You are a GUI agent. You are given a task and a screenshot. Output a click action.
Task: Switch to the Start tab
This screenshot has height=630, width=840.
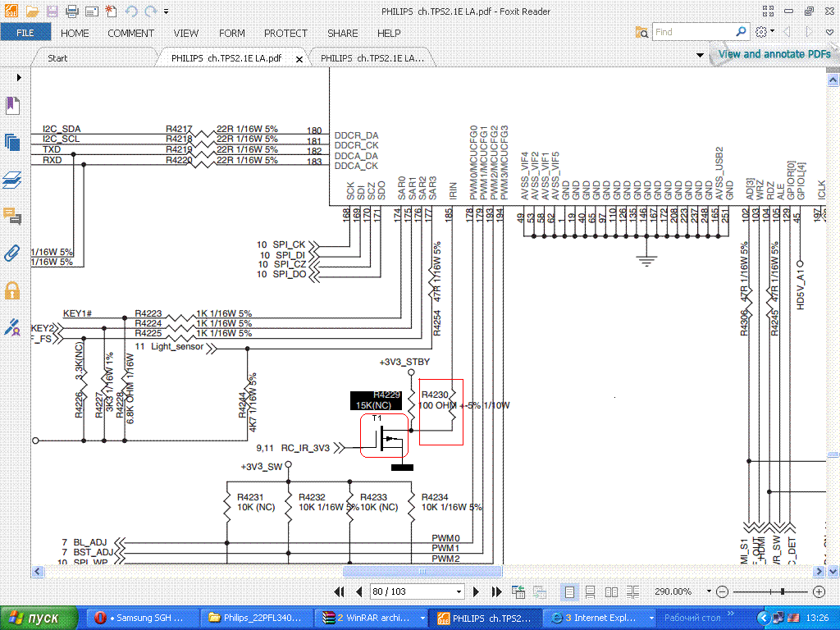coord(57,58)
